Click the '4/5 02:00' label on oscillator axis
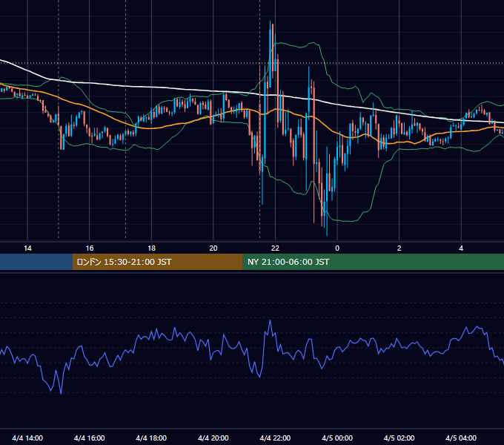This screenshot has width=504, height=445. (x=399, y=438)
